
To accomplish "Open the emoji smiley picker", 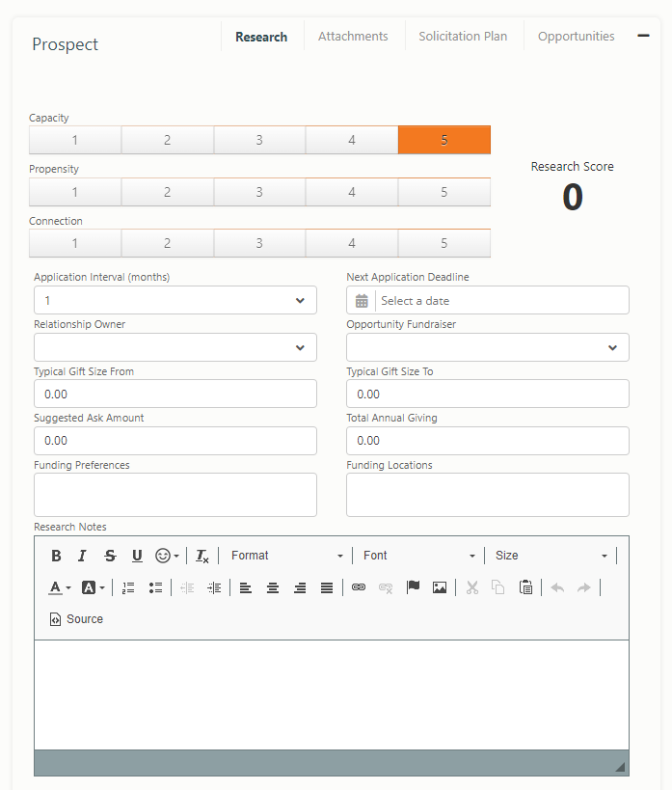I will (167, 556).
